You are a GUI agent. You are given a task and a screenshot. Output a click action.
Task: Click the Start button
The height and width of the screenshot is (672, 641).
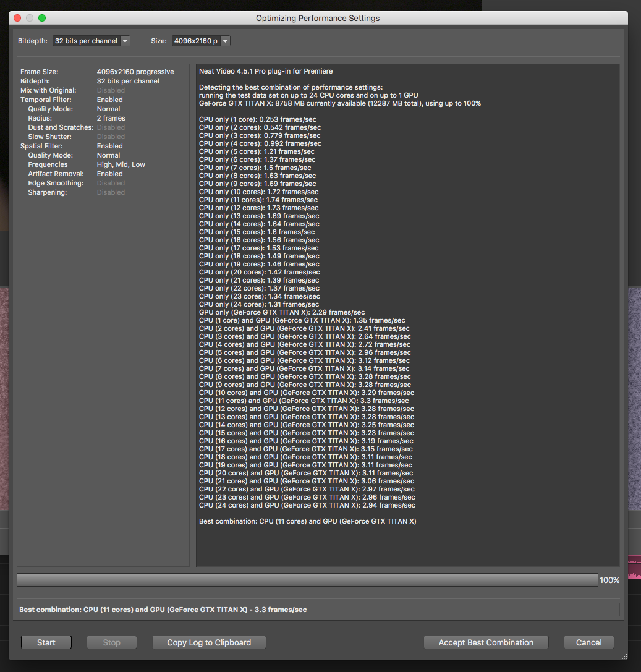[46, 642]
